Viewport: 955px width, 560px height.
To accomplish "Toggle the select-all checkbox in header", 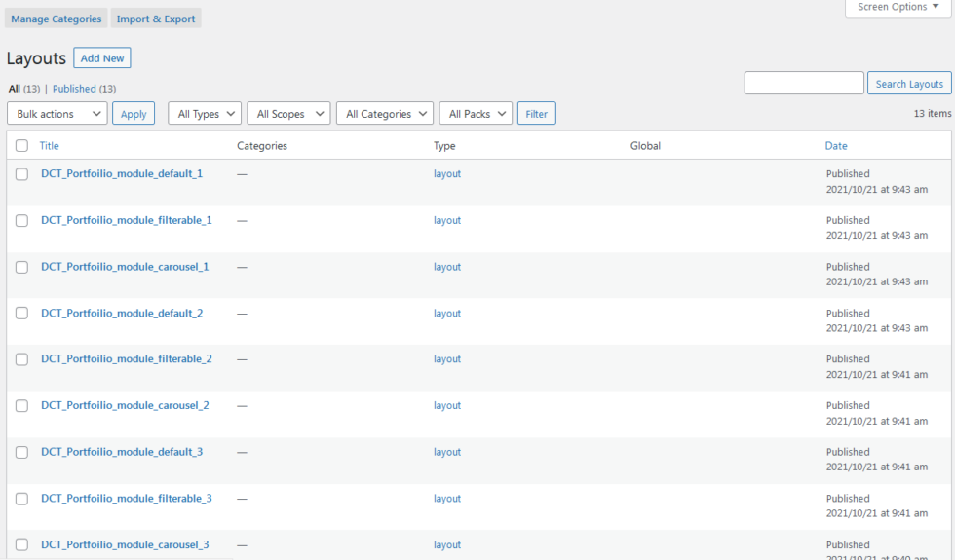I will click(21, 146).
